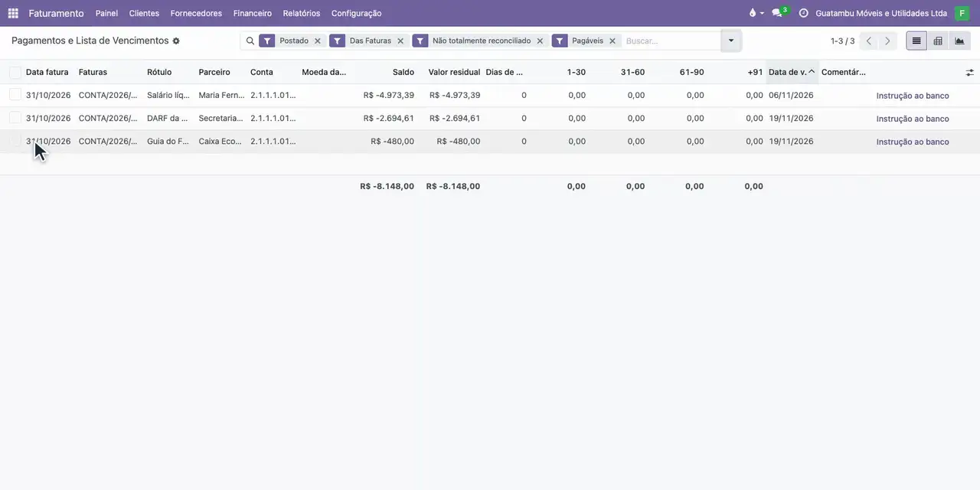
Task: Sort by Parceiro column header
Action: click(x=214, y=72)
